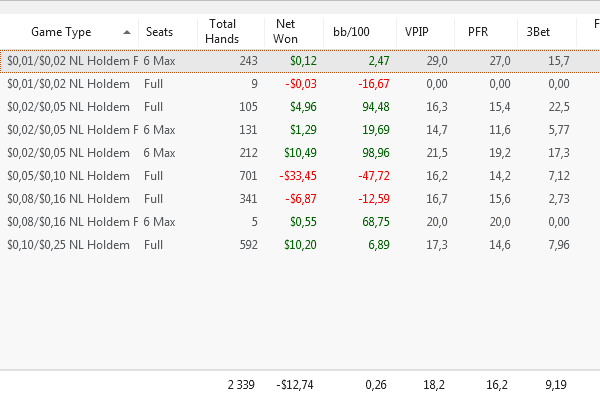600x398 pixels.
Task: Select the $0,08/$0,16 Full row with 341 hands
Action: [300, 199]
